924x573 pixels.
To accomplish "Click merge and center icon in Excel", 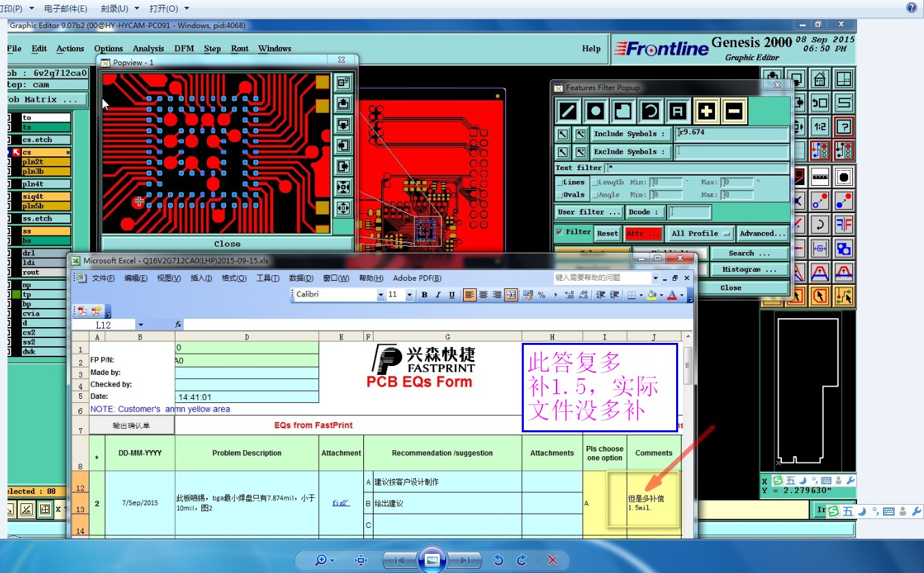I will pos(512,295).
